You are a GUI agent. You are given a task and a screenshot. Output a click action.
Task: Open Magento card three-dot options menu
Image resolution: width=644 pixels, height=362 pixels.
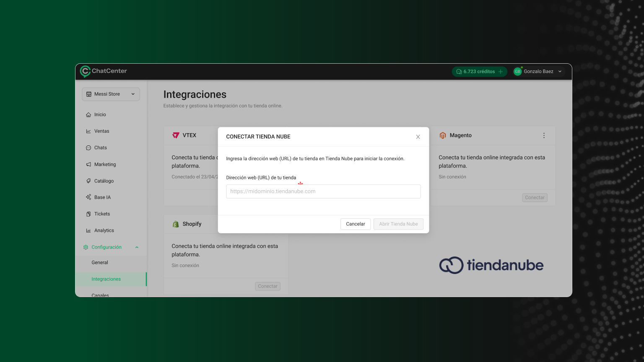(x=544, y=135)
